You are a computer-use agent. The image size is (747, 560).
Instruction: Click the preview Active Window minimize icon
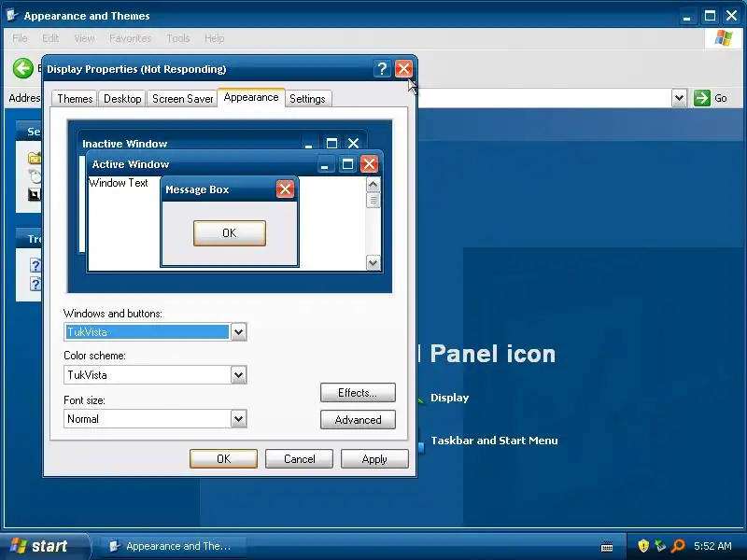tap(325, 165)
